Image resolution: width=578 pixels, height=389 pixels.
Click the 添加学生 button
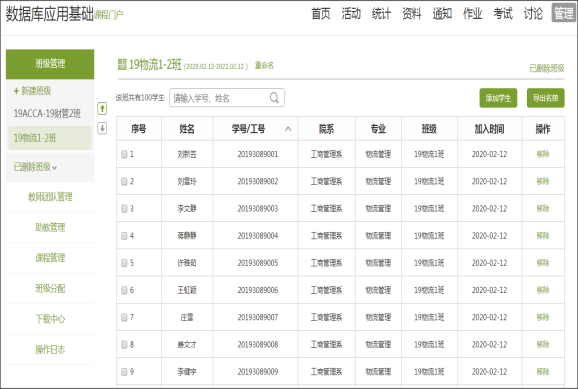[498, 98]
